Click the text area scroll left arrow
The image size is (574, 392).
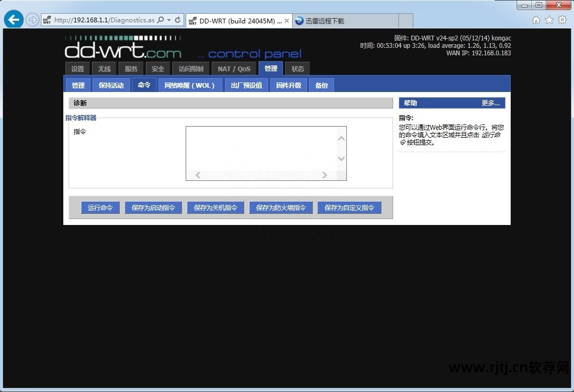198,176
